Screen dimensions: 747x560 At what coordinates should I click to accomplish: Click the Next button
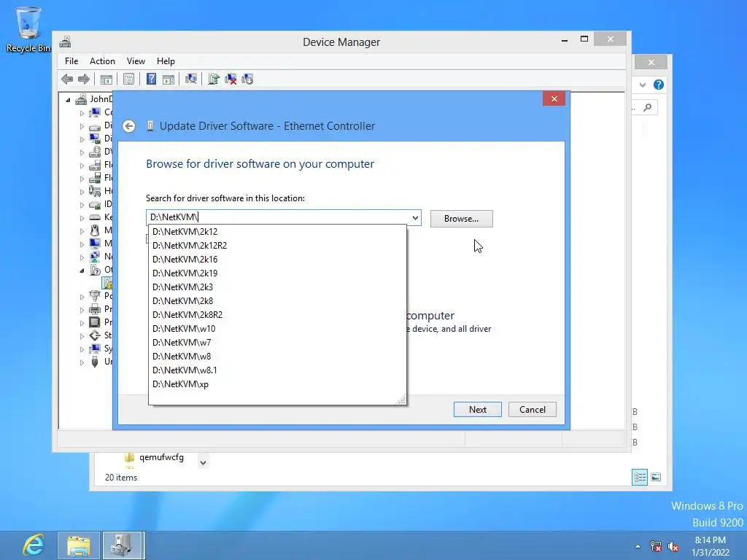[477, 410]
